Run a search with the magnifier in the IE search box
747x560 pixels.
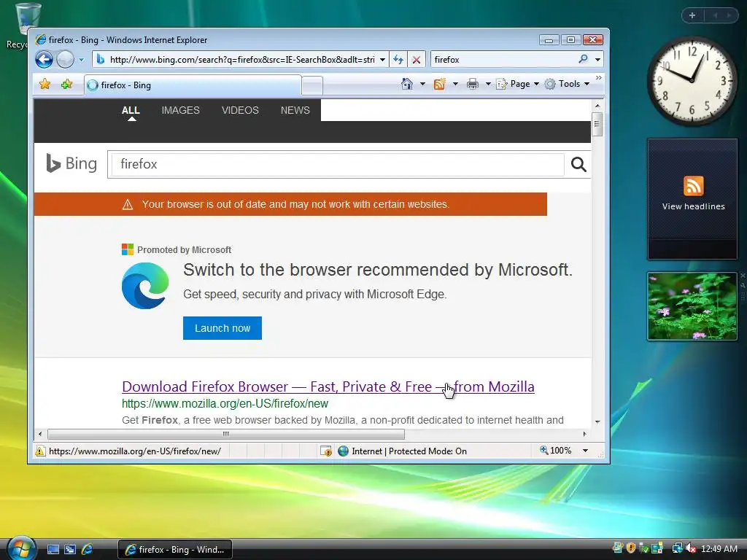coord(583,59)
